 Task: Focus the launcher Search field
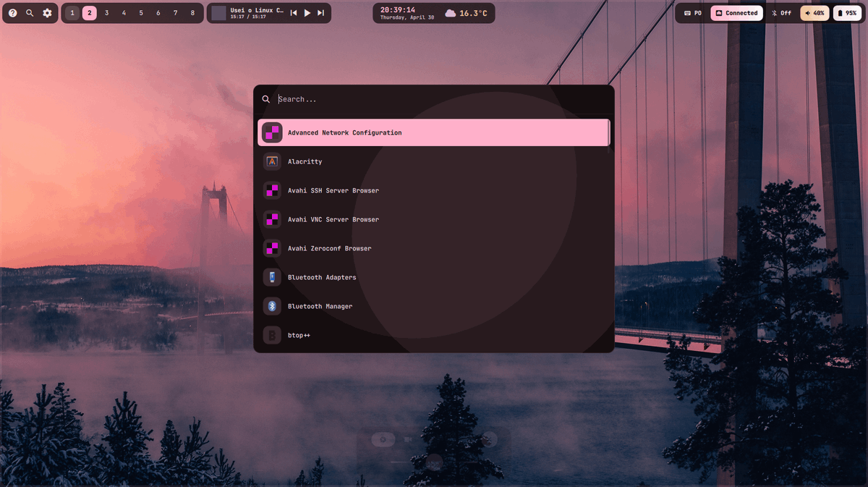point(441,99)
